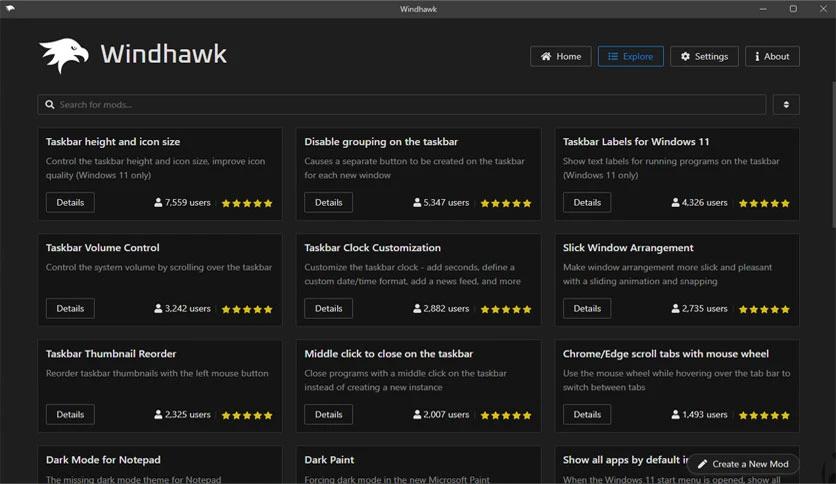Open the About tab
Viewport: 836px width, 484px height.
click(x=772, y=57)
